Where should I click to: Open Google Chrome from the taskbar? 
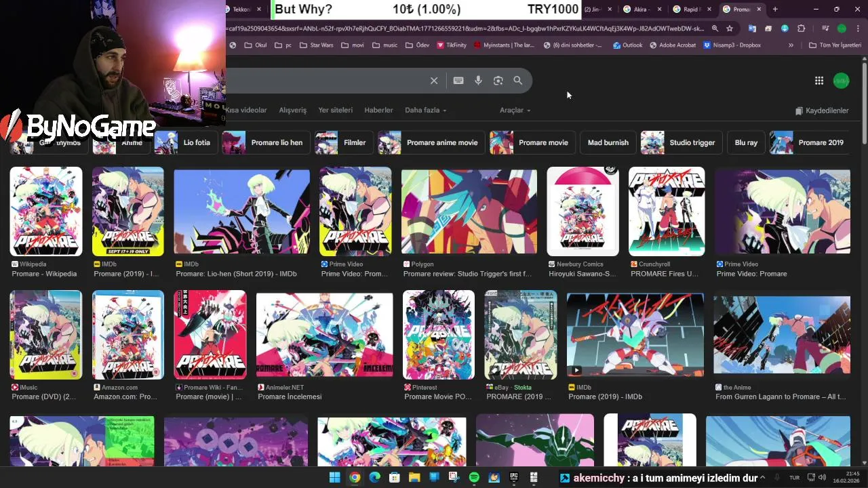(x=355, y=478)
